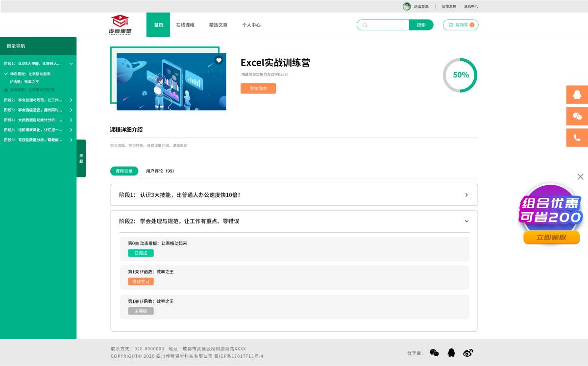Share the course via the Weibo footer icon
This screenshot has width=588, height=366.
[468, 352]
